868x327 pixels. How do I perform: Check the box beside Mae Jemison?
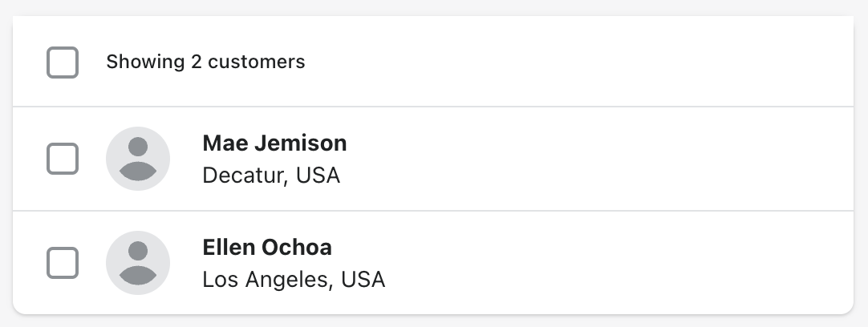pos(63,159)
